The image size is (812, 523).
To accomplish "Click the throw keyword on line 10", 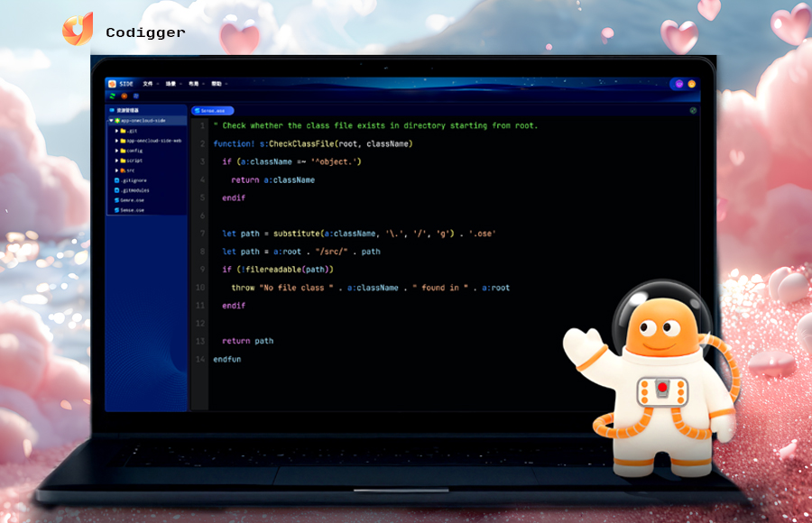I will 243,288.
